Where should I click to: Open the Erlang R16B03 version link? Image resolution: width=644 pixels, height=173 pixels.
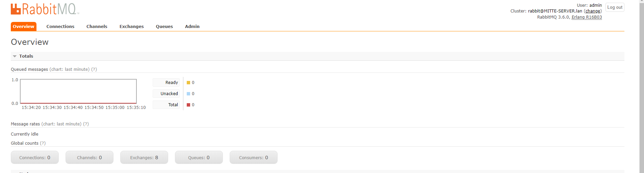[x=587, y=17]
